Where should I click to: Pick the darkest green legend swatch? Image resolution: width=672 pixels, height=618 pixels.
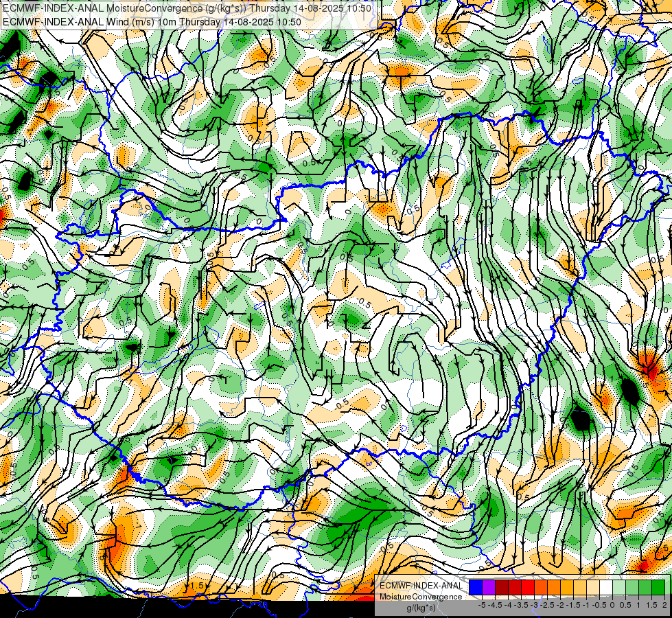coord(659,587)
